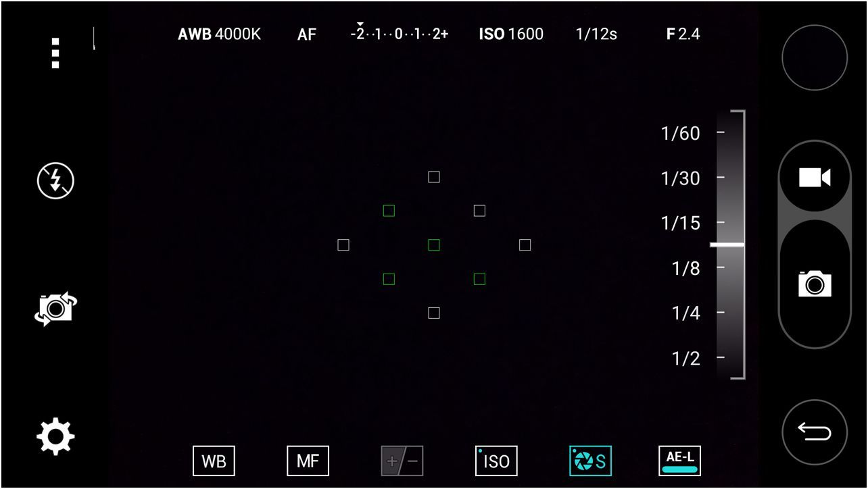Tap the exposure compensation +/- button
The height and width of the screenshot is (489, 868).
coord(402,461)
